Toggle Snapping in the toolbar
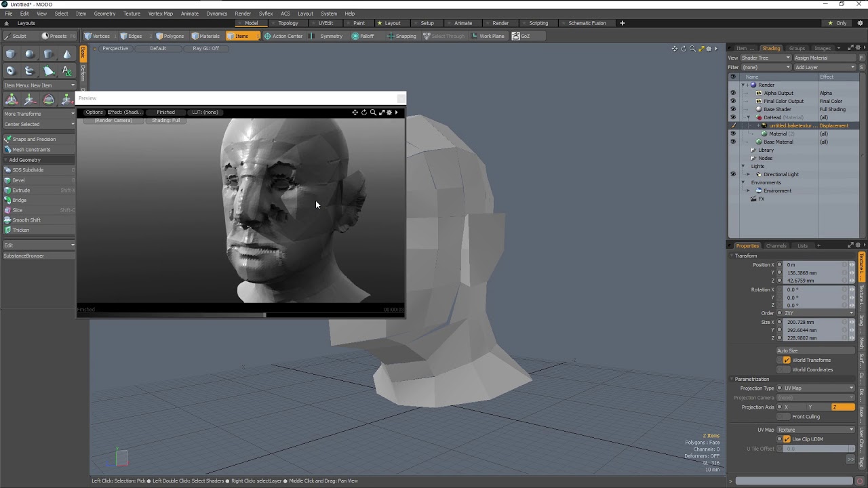Screen dimensions: 868x488 point(401,36)
